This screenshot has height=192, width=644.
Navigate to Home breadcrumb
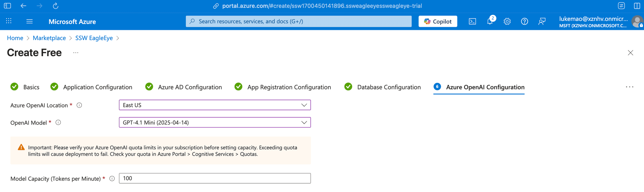point(15,38)
